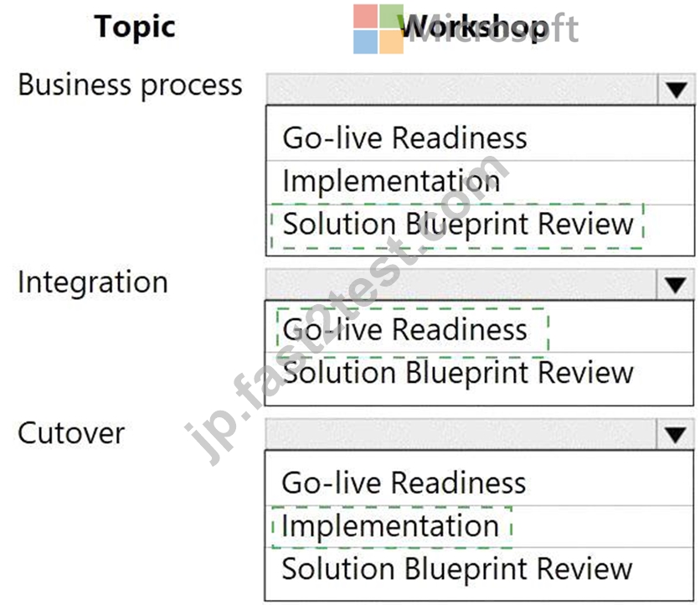Select Go-live Readiness for Integration
Screen dimensions: 700x605
tap(479, 329)
